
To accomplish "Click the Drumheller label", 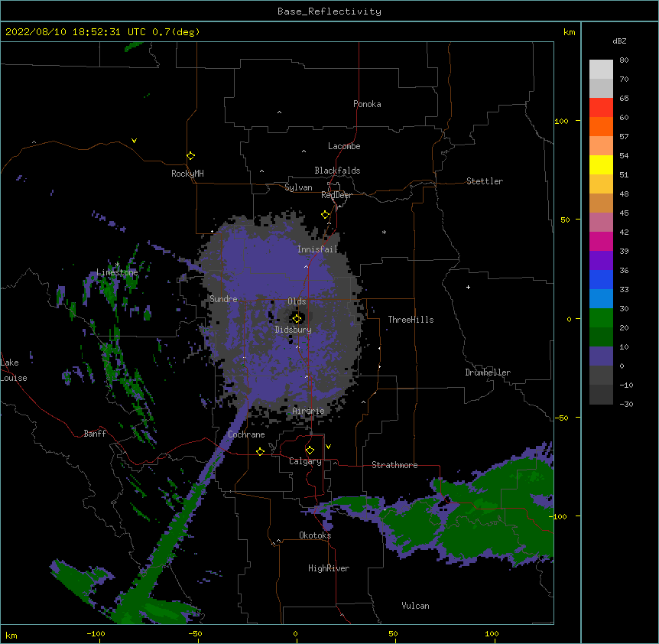I will tap(488, 372).
